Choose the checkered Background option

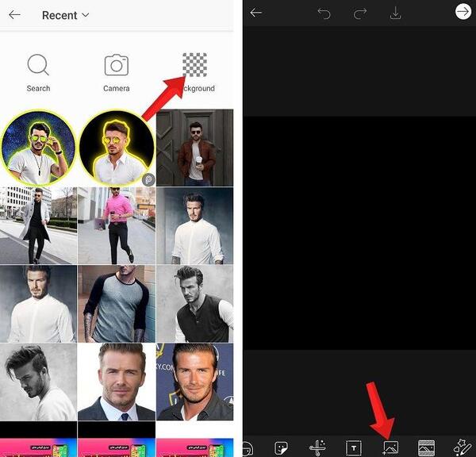click(195, 65)
